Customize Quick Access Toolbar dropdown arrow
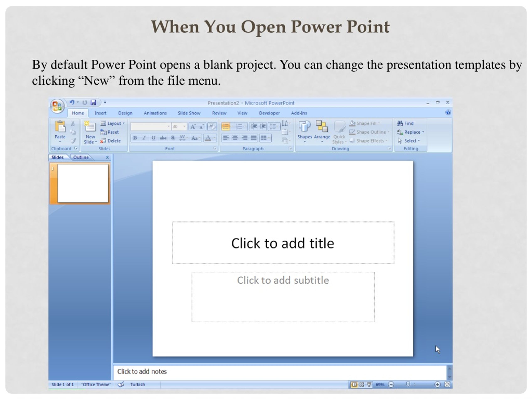The width and height of the screenshot is (532, 399). 105,102
